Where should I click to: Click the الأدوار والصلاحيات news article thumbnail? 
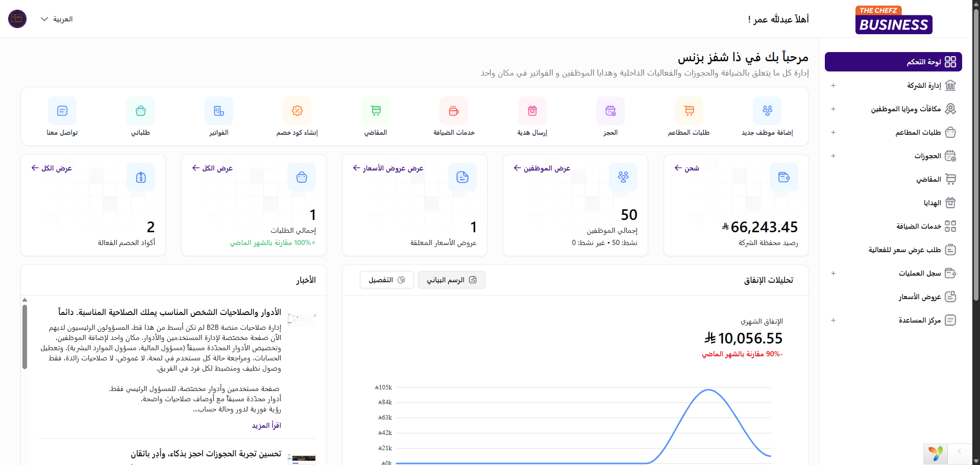(x=302, y=320)
